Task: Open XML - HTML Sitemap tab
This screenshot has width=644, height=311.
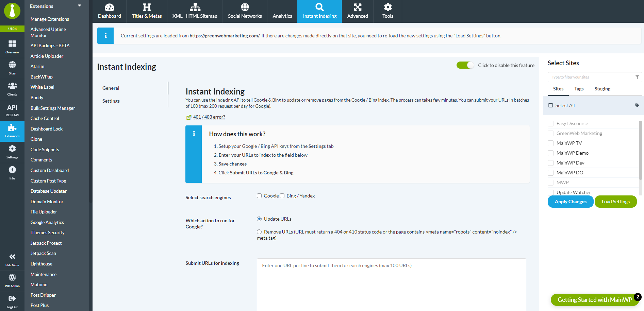Action: pyautogui.click(x=195, y=11)
